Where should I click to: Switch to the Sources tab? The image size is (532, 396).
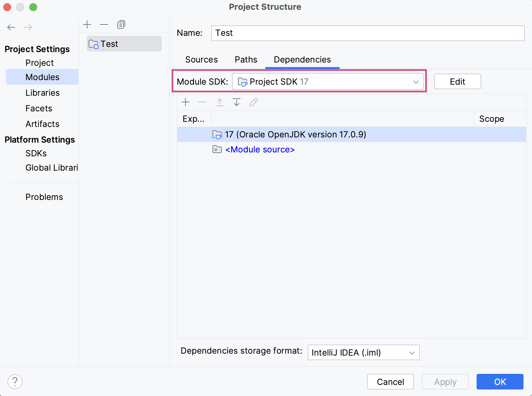(201, 60)
